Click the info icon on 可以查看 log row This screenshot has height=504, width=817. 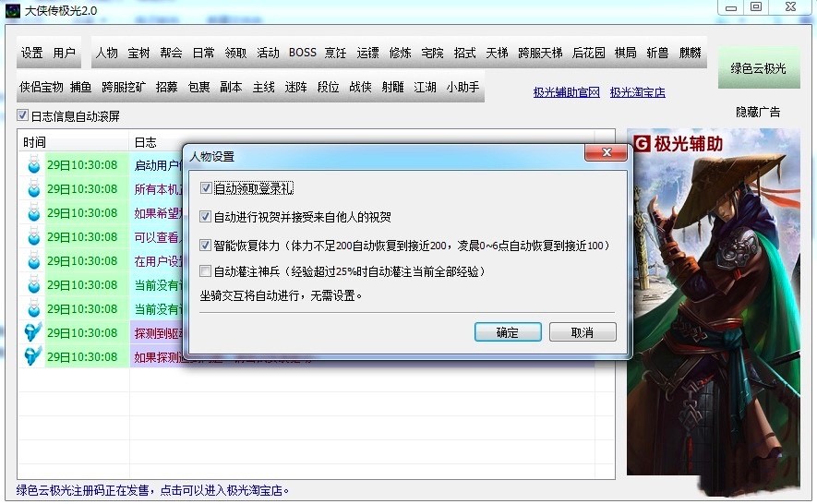pos(34,237)
